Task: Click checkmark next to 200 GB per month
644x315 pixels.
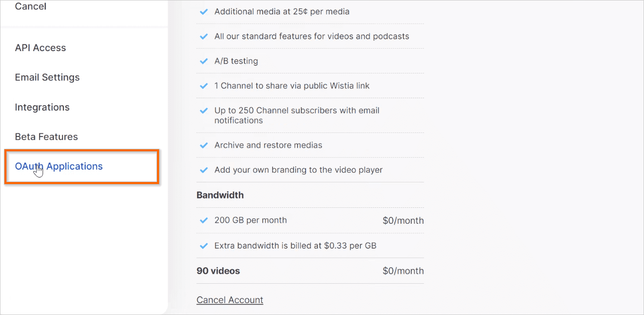Action: click(203, 220)
